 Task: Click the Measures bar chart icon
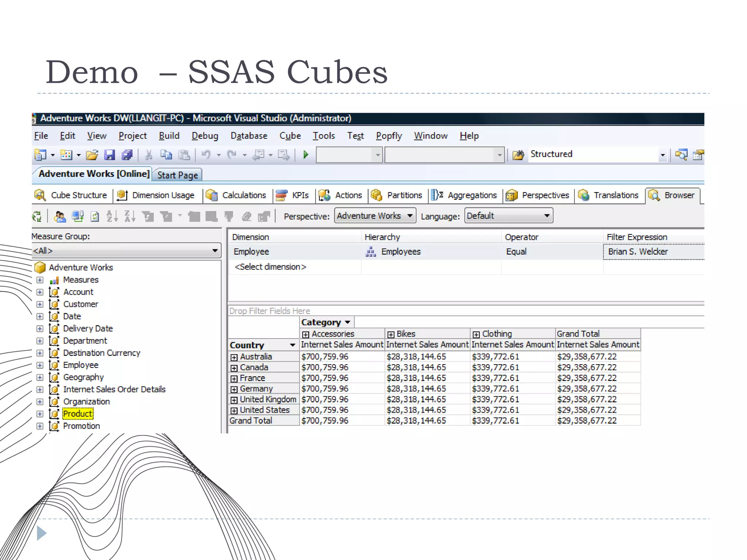click(54, 280)
